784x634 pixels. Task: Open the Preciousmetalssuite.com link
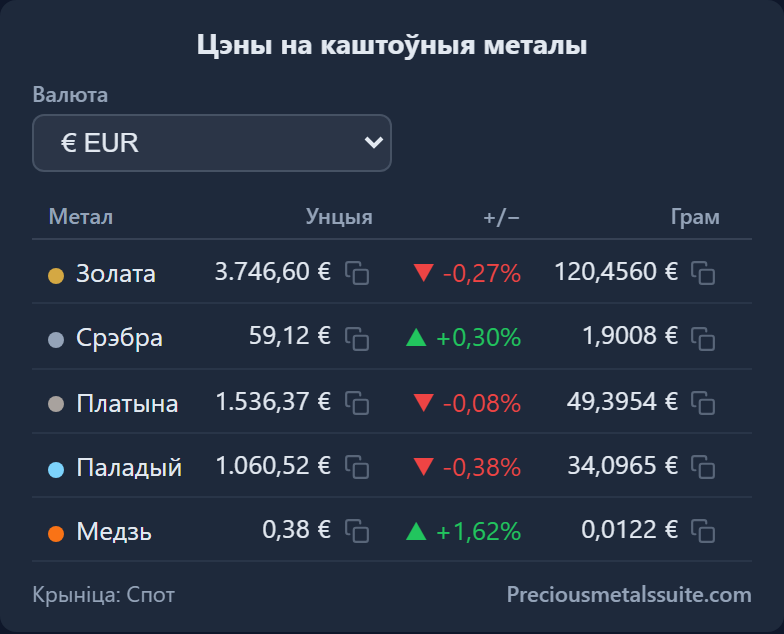point(628,594)
